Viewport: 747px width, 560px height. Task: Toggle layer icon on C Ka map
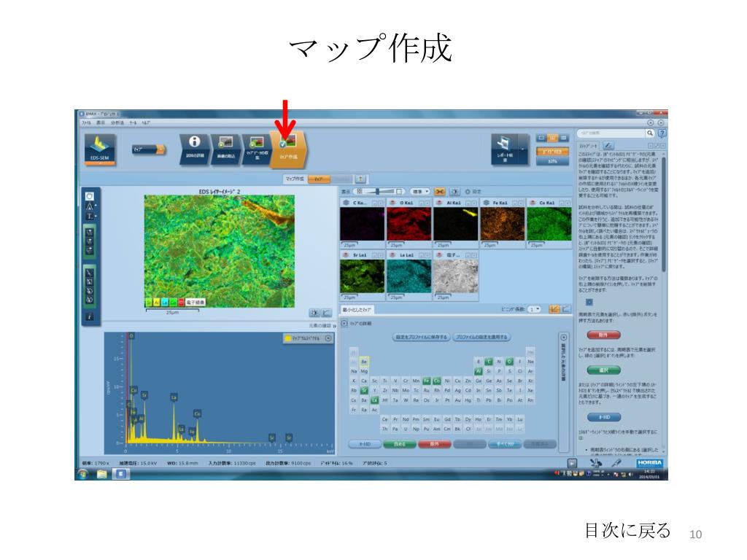(347, 203)
